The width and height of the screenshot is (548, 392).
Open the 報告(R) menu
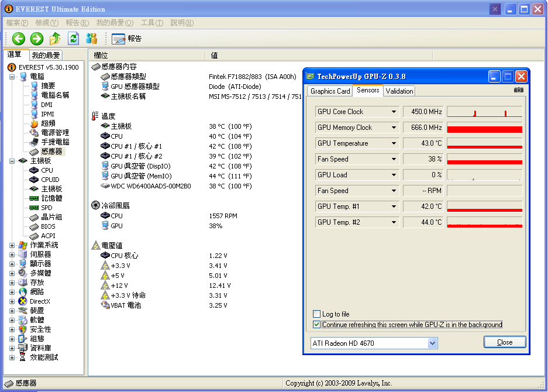coord(77,23)
